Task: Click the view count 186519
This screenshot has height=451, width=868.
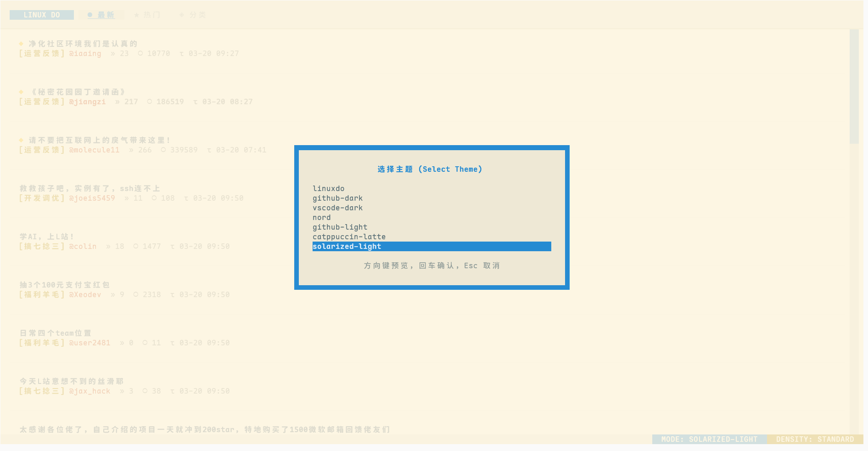Action: click(x=170, y=101)
